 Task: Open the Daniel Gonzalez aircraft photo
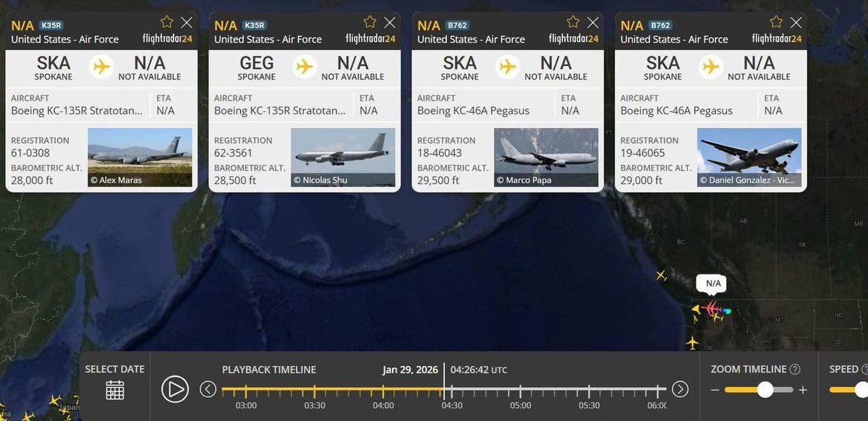click(749, 157)
